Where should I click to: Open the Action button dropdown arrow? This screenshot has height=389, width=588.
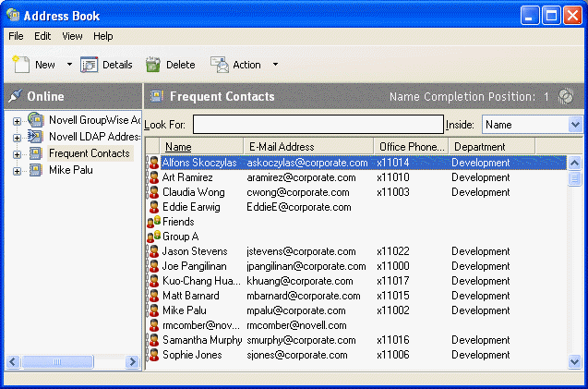click(x=275, y=65)
